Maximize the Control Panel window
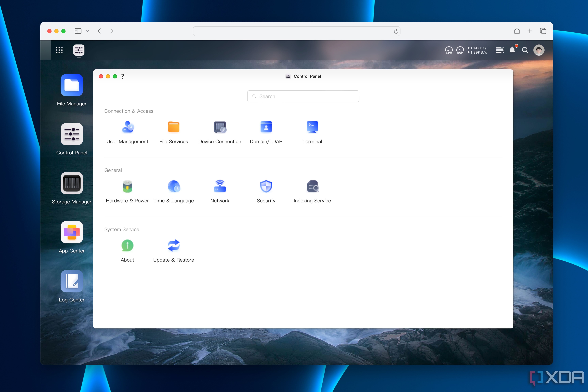The height and width of the screenshot is (392, 588). coord(115,76)
